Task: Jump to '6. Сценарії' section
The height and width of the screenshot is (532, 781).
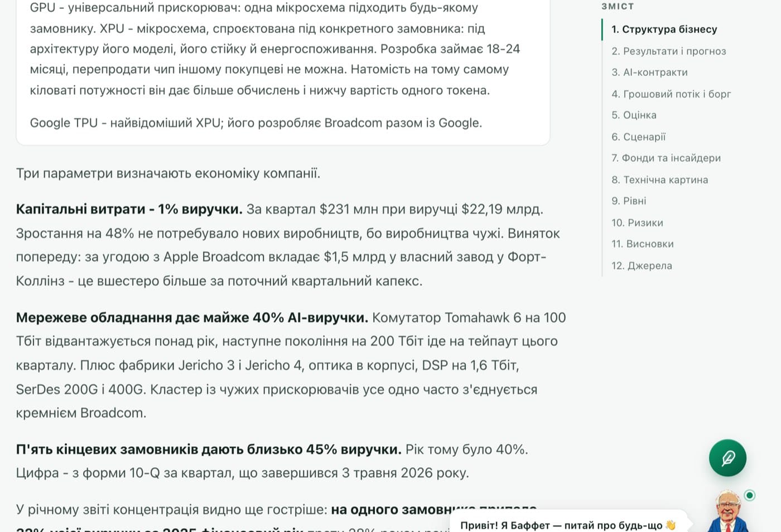Action: tap(638, 137)
